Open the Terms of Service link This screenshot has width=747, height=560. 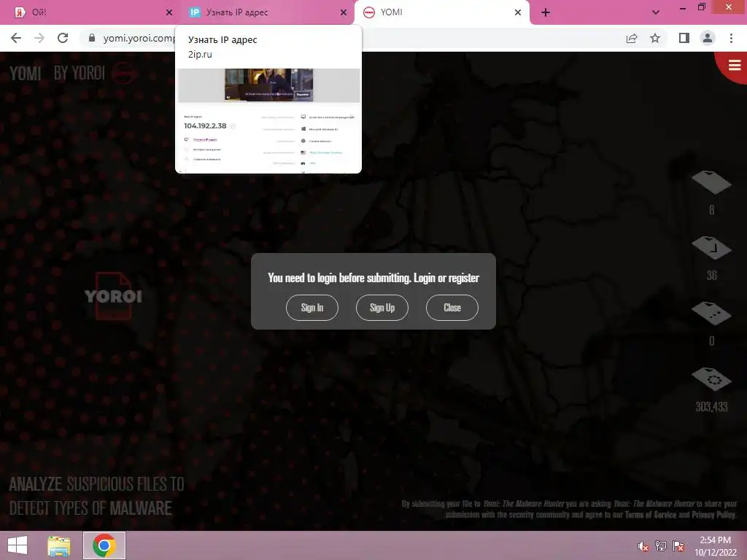pyautogui.click(x=650, y=515)
